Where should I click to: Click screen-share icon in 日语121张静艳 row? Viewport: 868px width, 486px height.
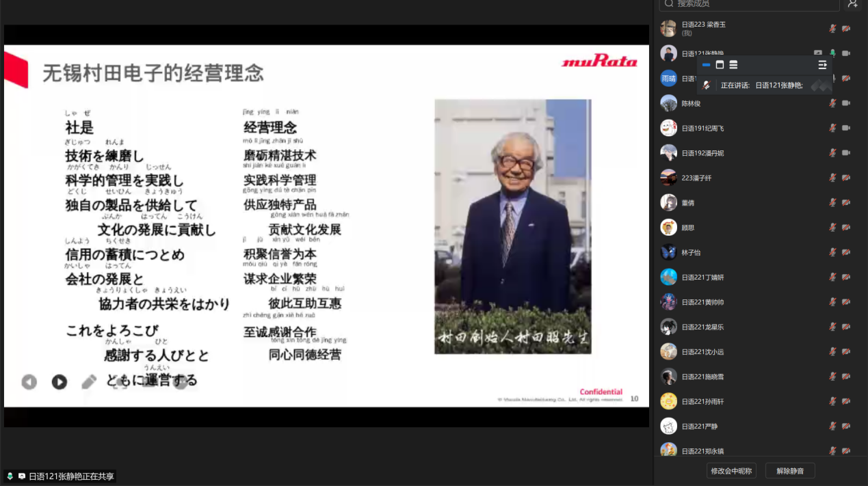(x=818, y=53)
